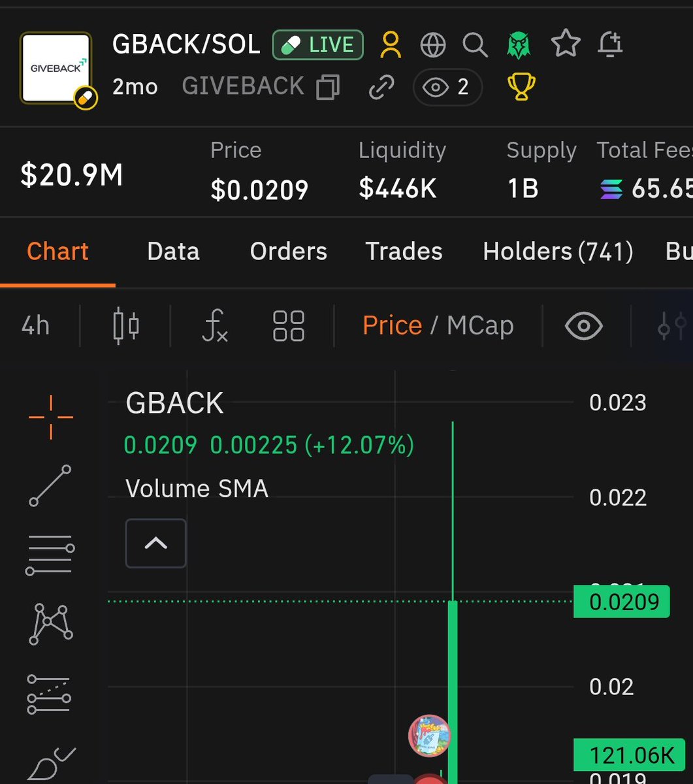This screenshot has height=784, width=693.
Task: Set a price alert via bell icon
Action: (610, 44)
